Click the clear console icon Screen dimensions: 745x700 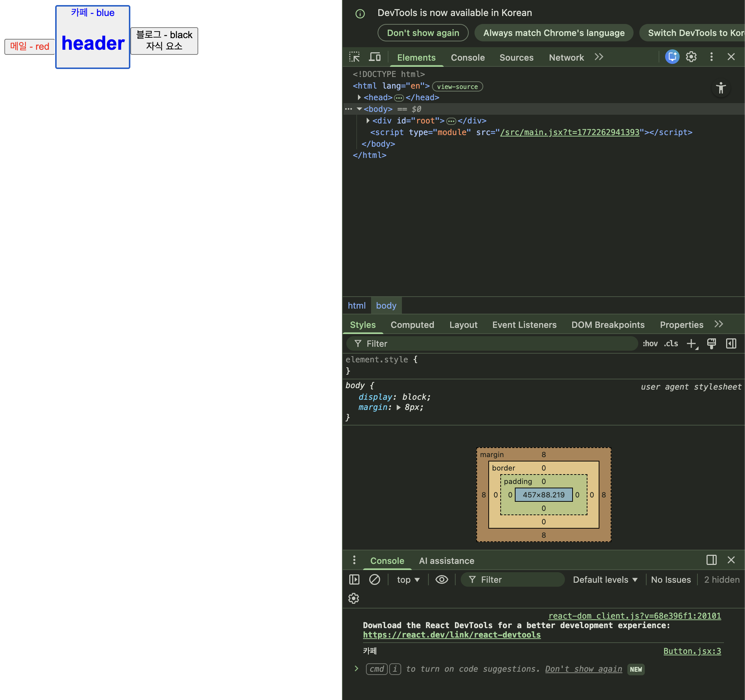pos(374,579)
